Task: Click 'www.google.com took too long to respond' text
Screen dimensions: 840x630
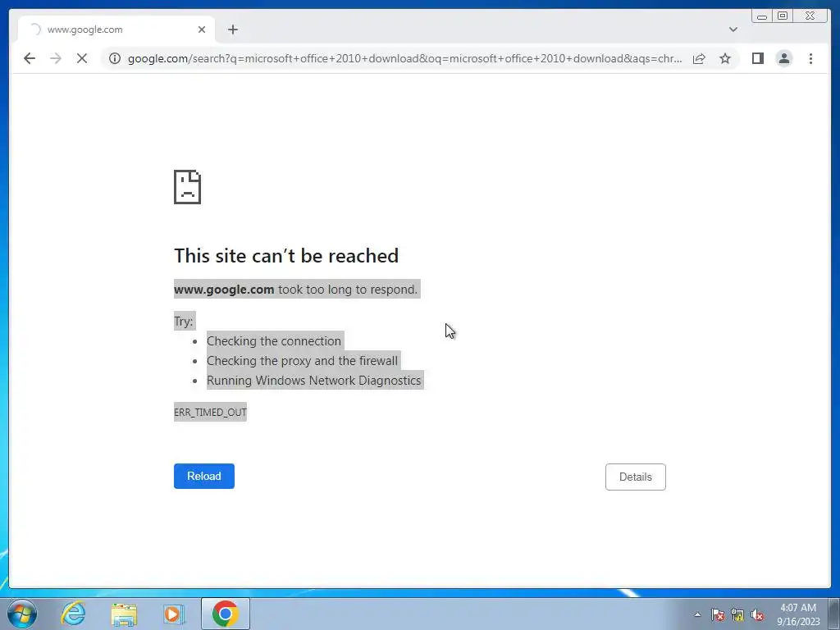Action: tap(295, 290)
